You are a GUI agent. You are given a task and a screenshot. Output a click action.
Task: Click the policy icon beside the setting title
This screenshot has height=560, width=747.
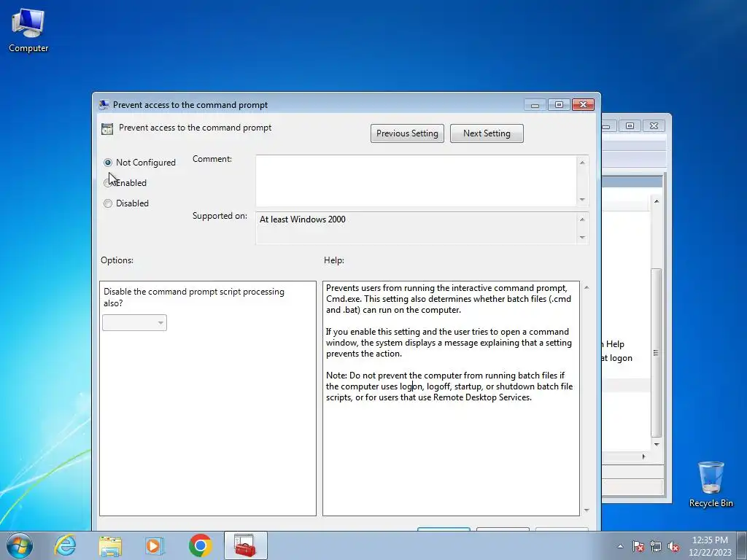(x=107, y=128)
